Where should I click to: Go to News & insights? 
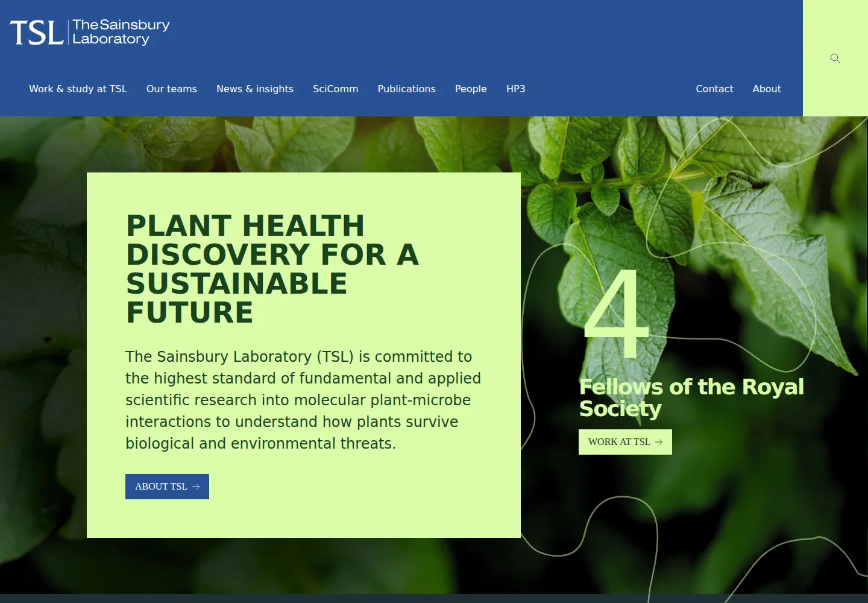[x=255, y=89]
